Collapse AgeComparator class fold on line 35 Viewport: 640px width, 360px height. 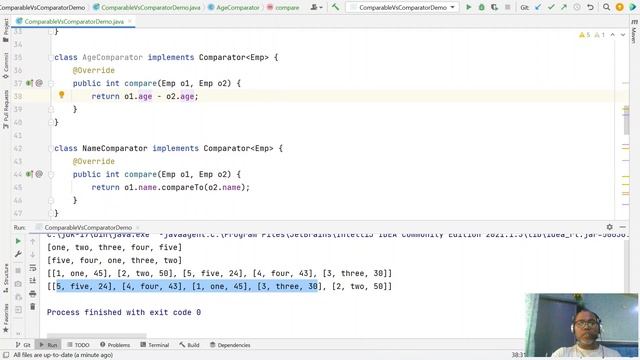(51, 58)
